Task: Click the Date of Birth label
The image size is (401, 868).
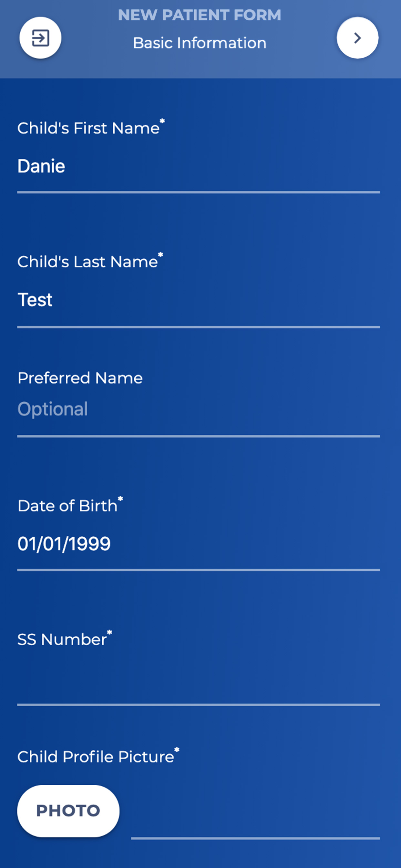Action: pyautogui.click(x=67, y=506)
